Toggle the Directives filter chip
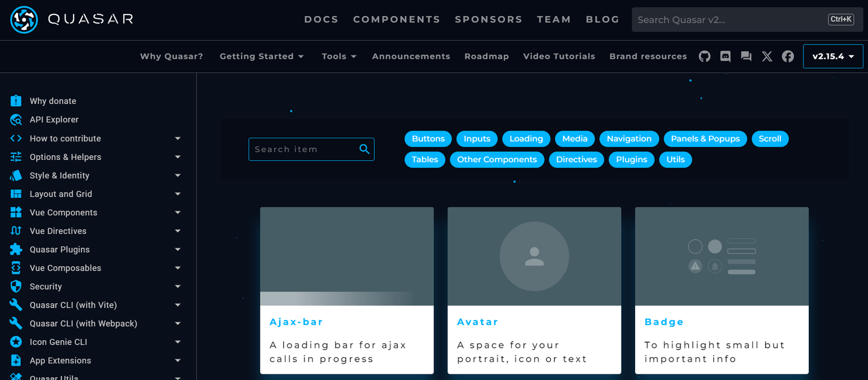 (576, 159)
